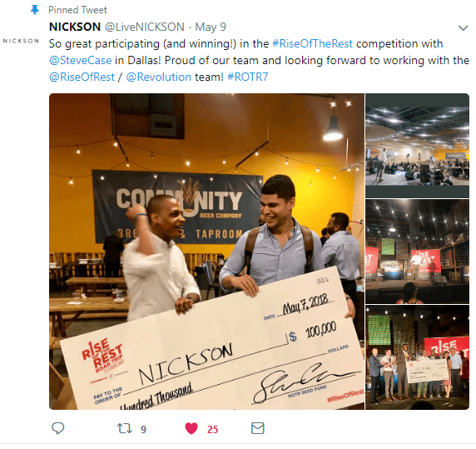
Task: Open the #ROTR7 hashtag
Action: click(248, 77)
